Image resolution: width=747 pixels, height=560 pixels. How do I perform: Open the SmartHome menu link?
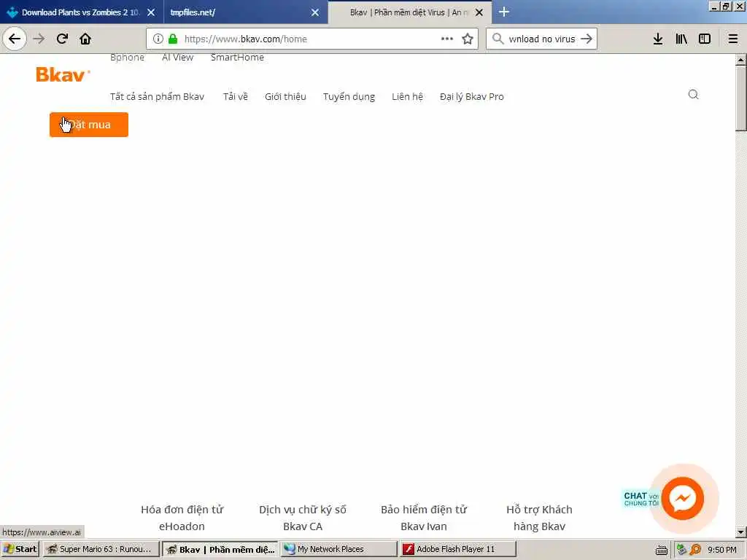pos(237,57)
